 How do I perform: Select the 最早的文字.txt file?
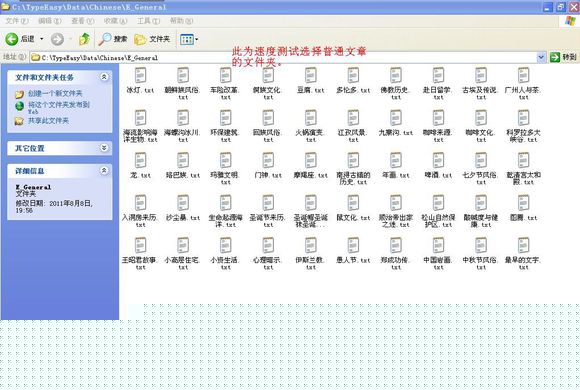pos(523,254)
